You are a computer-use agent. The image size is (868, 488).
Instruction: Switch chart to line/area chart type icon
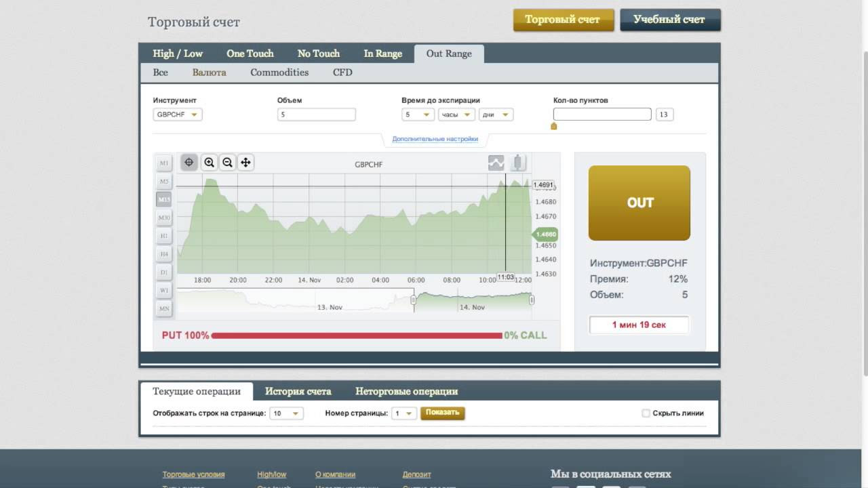(x=496, y=163)
